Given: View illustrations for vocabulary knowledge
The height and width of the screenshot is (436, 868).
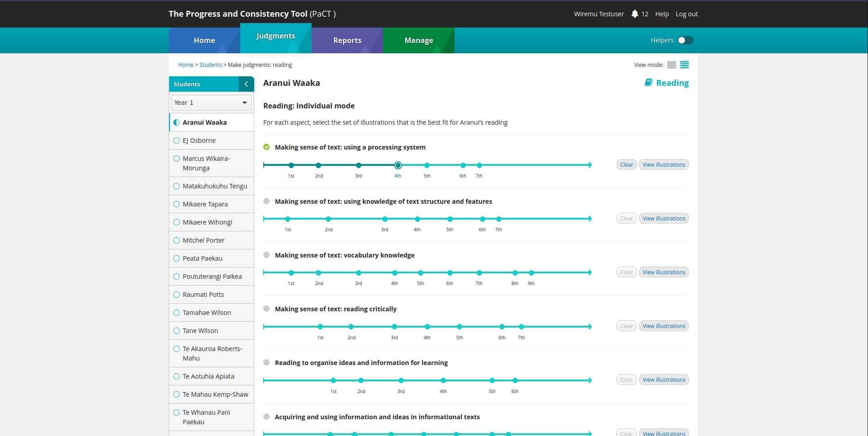Looking at the screenshot, I should pyautogui.click(x=664, y=272).
